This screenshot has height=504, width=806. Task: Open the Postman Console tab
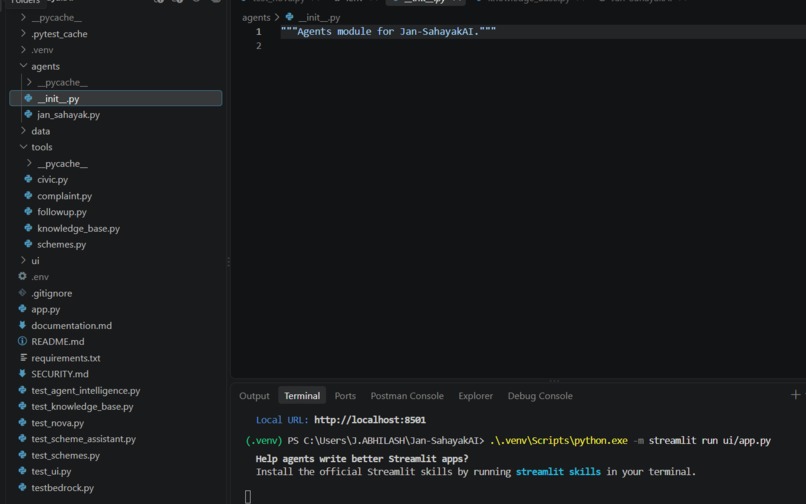click(x=407, y=395)
